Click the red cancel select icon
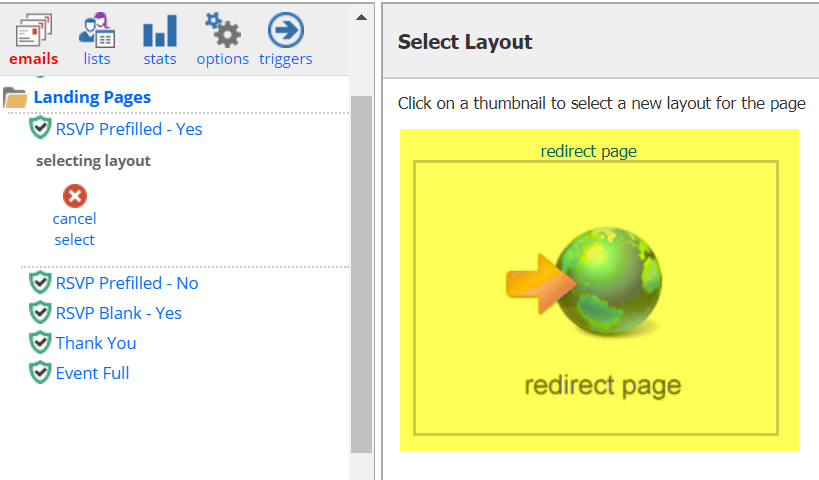Screen dimensions: 819x480 75,196
